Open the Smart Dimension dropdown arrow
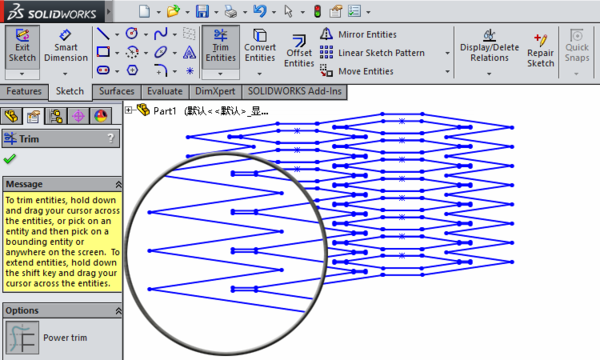 [65, 73]
